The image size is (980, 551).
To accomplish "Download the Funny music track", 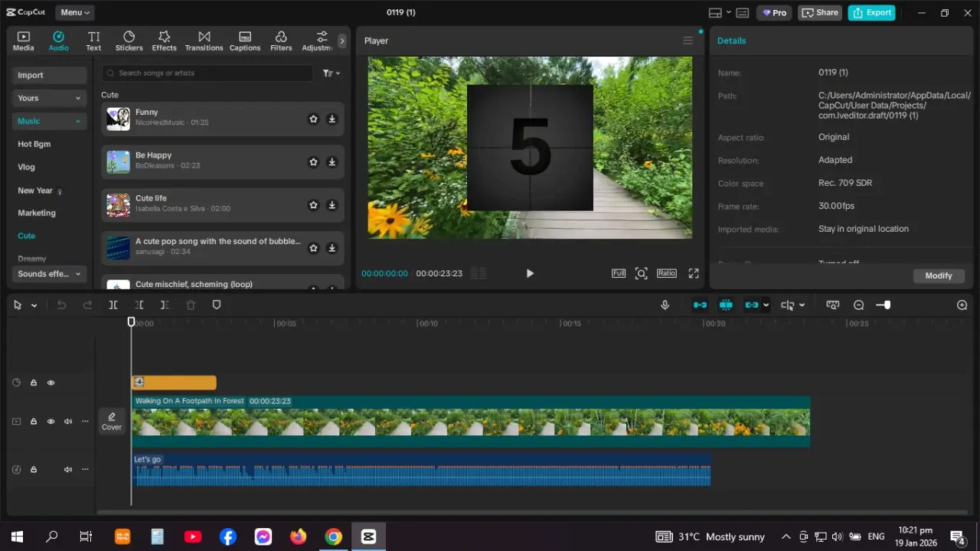I will click(x=332, y=119).
